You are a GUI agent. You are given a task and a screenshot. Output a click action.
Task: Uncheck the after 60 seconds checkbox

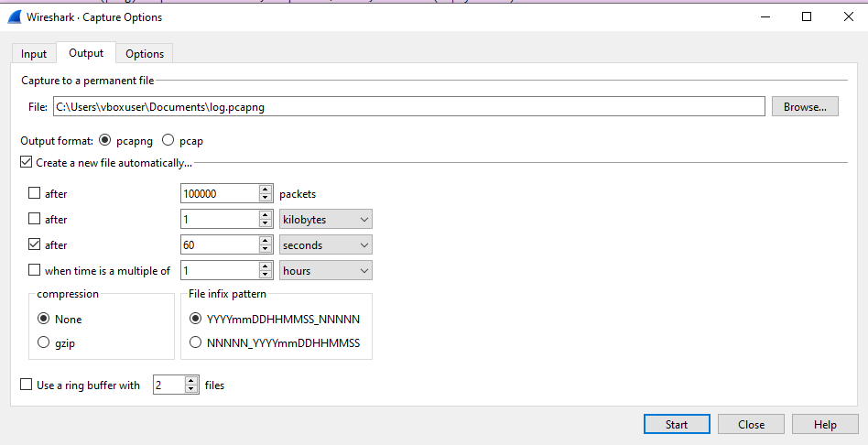tap(35, 245)
